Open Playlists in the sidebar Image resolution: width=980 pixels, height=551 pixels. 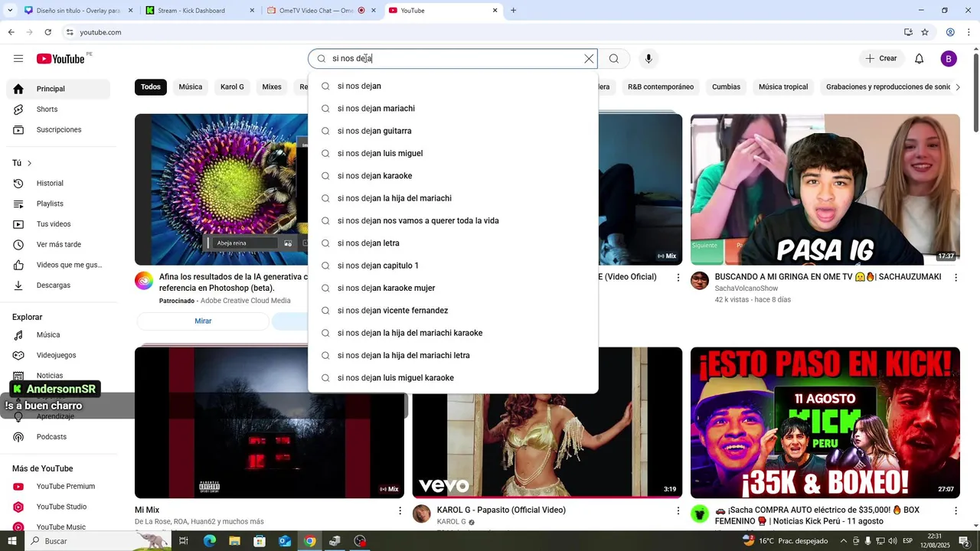click(x=58, y=204)
